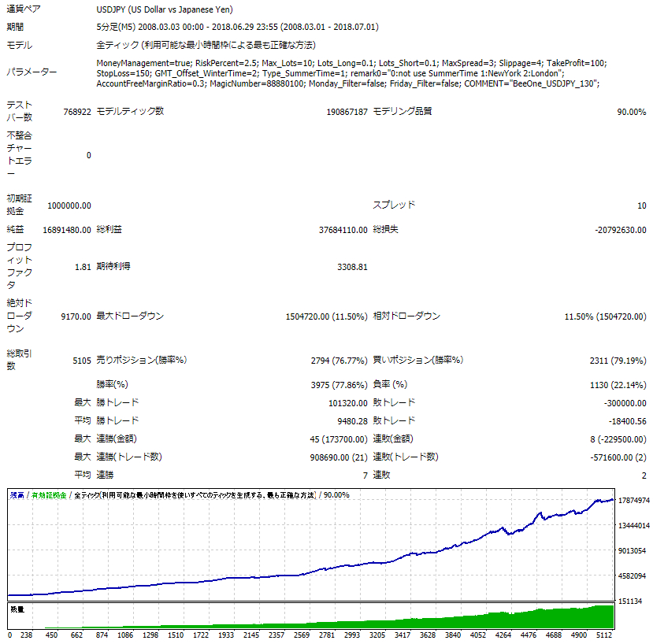This screenshot has height=644, width=653.
Task: Click the パラメーター row label
Action: [32, 72]
